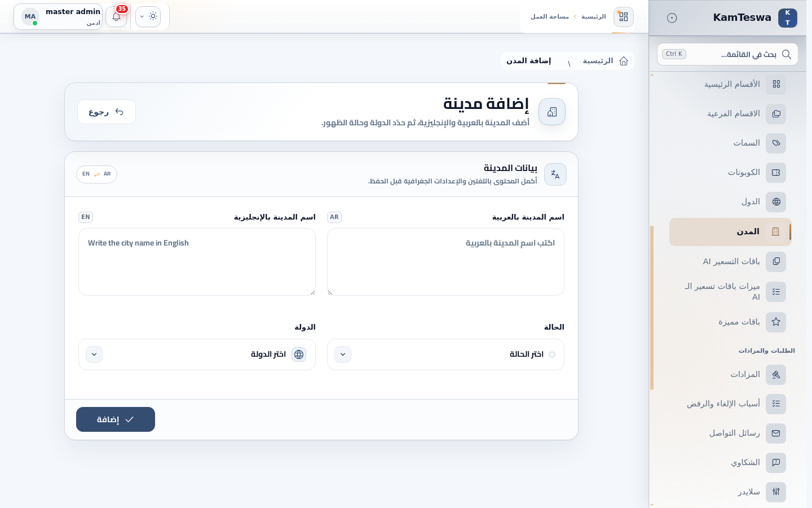Image resolution: width=812 pixels, height=508 pixels.
Task: Click the sun theme icon
Action: [153, 16]
